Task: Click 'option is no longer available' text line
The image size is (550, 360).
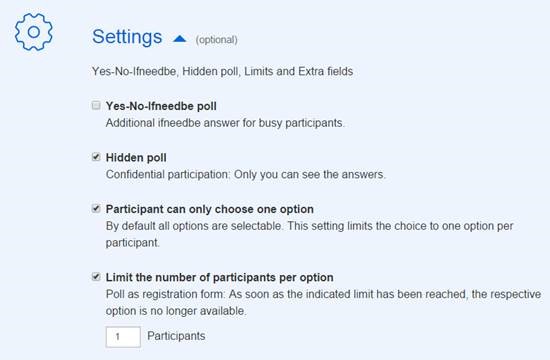Action: pos(176,311)
